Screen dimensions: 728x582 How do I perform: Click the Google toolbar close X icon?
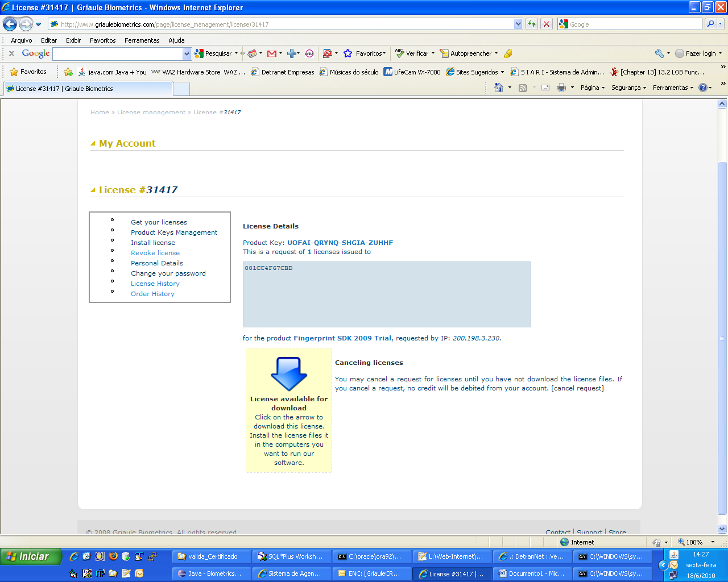click(11, 53)
